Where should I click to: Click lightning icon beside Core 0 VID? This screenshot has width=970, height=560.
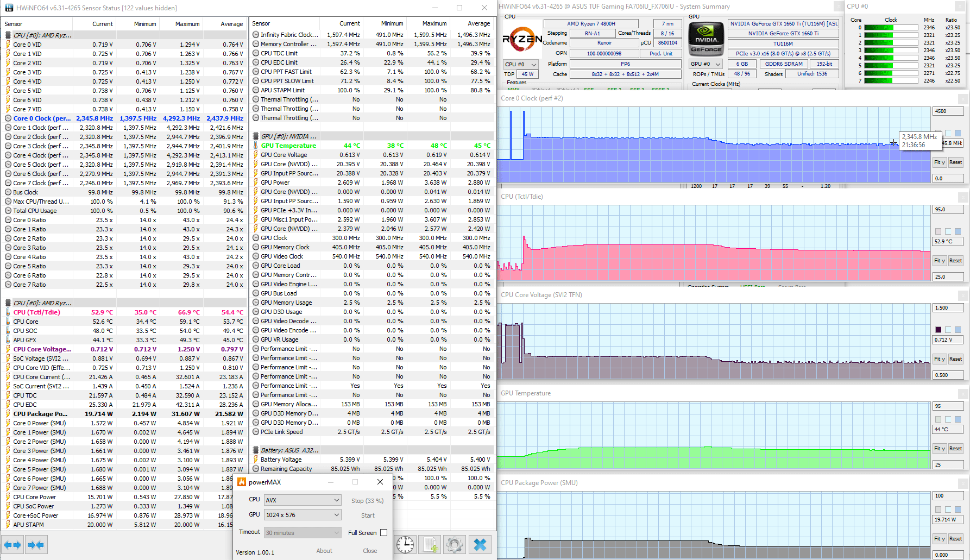[8, 45]
